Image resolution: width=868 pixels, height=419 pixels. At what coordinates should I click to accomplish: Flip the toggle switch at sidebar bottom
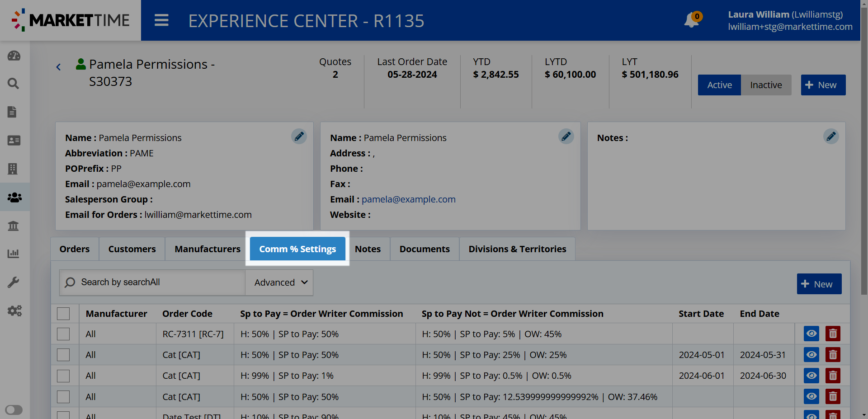14,410
